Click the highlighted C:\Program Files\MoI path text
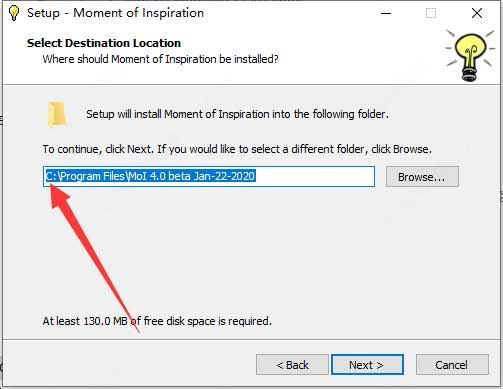This screenshot has width=503, height=389. [151, 176]
